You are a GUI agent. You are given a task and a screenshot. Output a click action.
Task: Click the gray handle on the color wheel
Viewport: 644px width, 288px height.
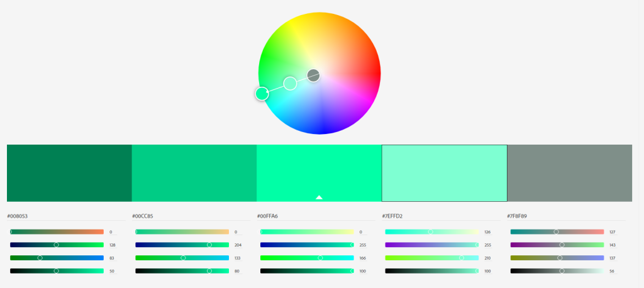click(314, 76)
